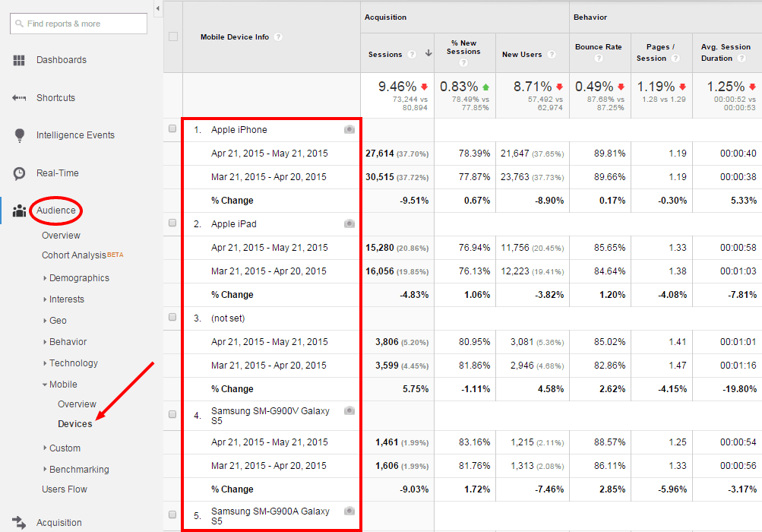Select the Audience section
Image resolution: width=762 pixels, height=532 pixels.
[x=56, y=211]
